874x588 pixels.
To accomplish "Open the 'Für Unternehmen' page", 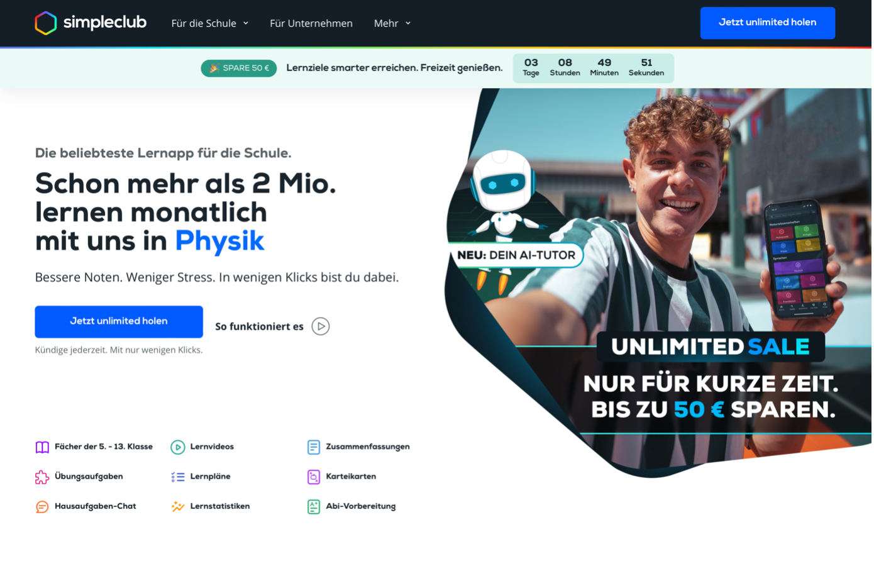I will click(311, 23).
